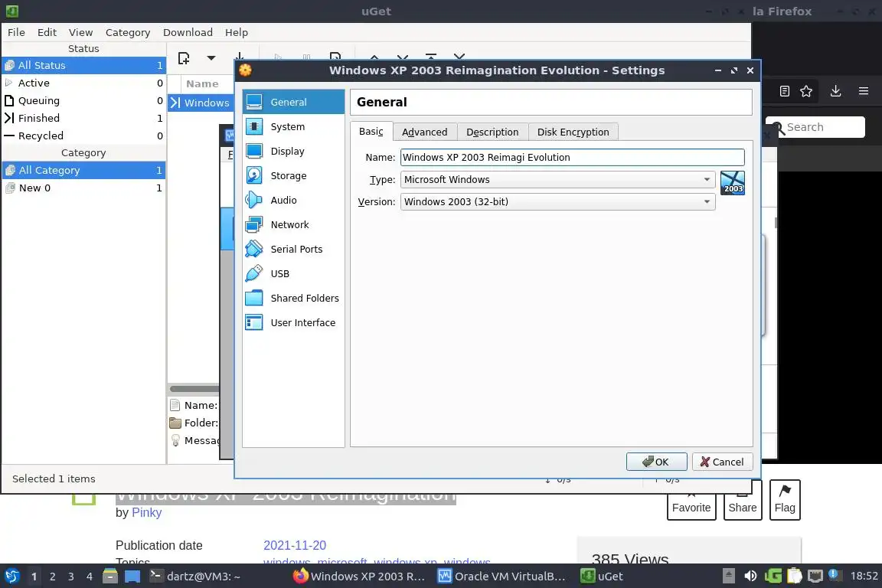Click the volume tray icon
This screenshot has height=588, width=882.
coord(750,577)
